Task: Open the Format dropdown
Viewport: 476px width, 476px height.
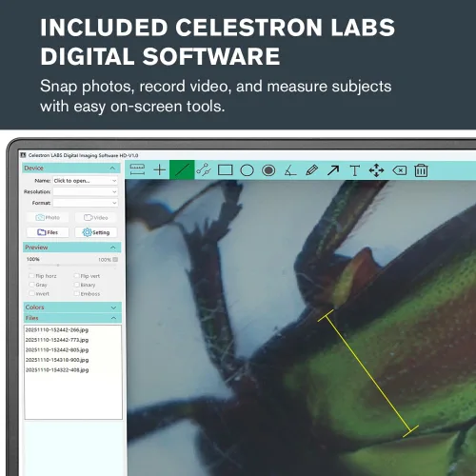Action: [x=86, y=203]
